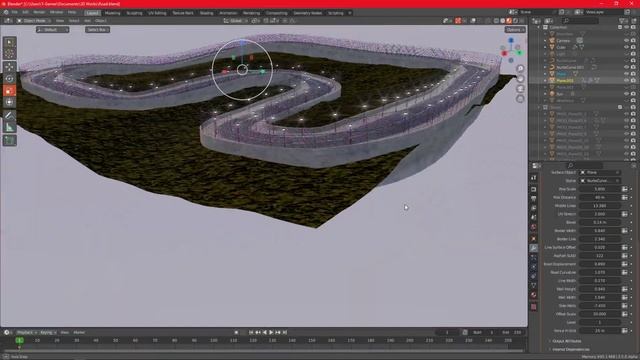This screenshot has width=640, height=360.
Task: Open the Tool tab in Properties editor
Action: (534, 178)
